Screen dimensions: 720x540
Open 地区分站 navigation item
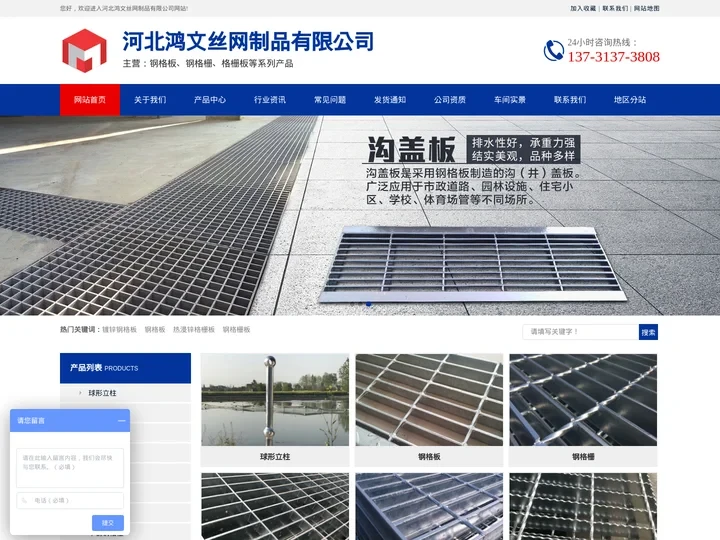tap(630, 100)
